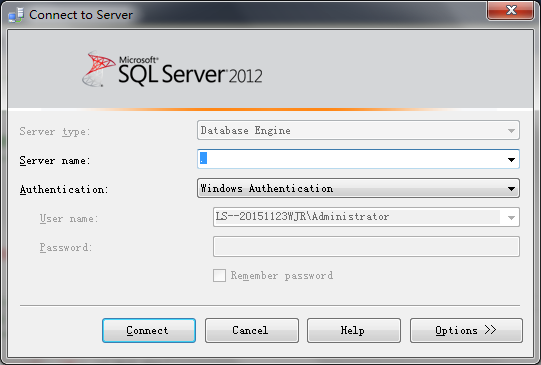Image resolution: width=541 pixels, height=365 pixels.
Task: Click the Connect to Server title icon
Action: tap(16, 15)
